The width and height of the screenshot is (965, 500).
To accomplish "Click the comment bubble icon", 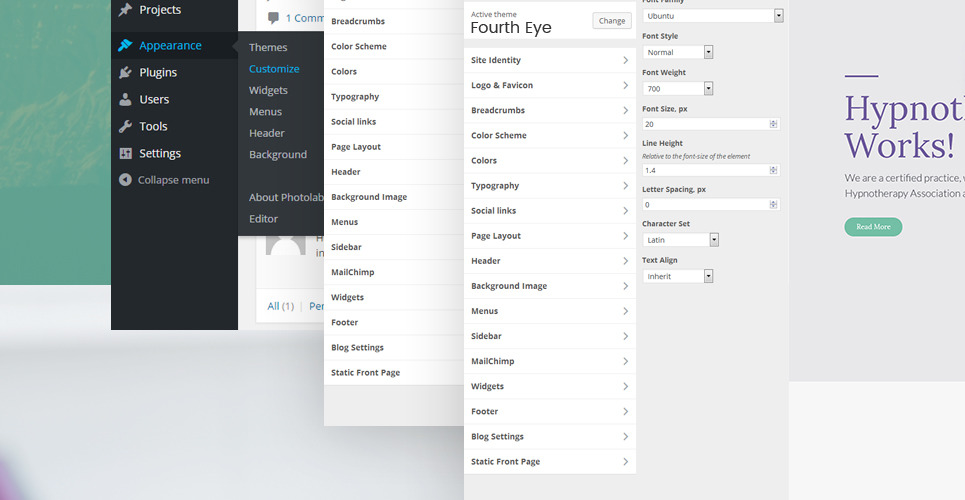I will (274, 18).
